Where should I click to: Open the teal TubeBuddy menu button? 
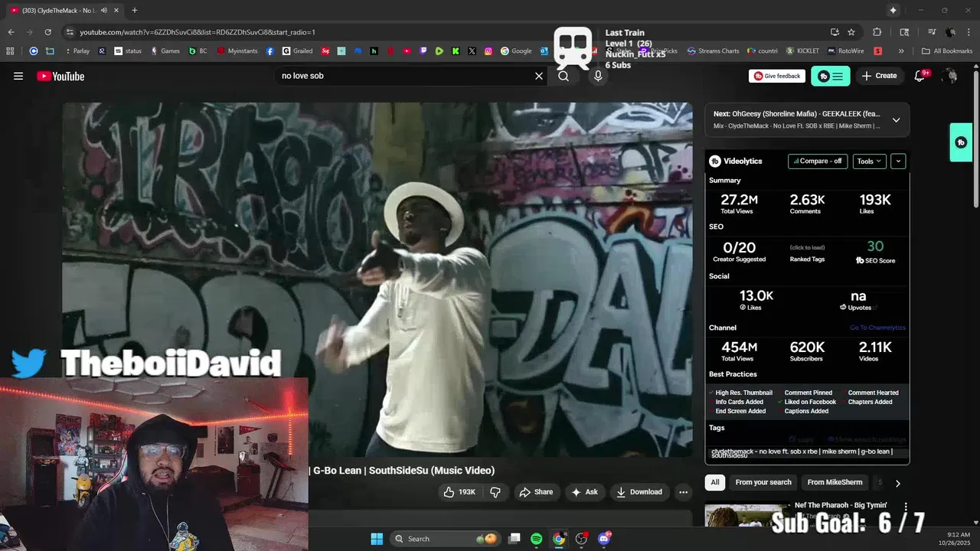click(831, 76)
